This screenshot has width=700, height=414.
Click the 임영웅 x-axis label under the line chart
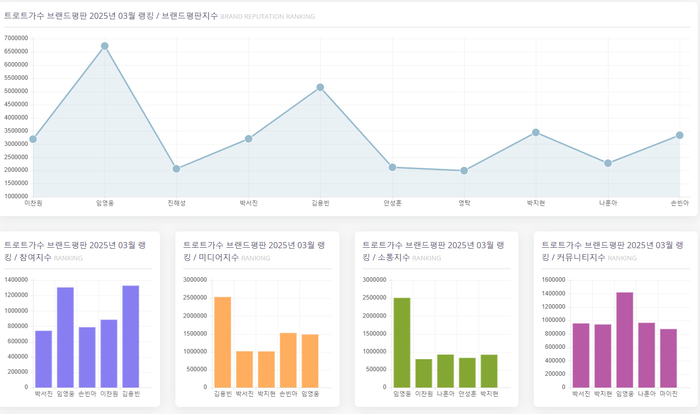[105, 203]
